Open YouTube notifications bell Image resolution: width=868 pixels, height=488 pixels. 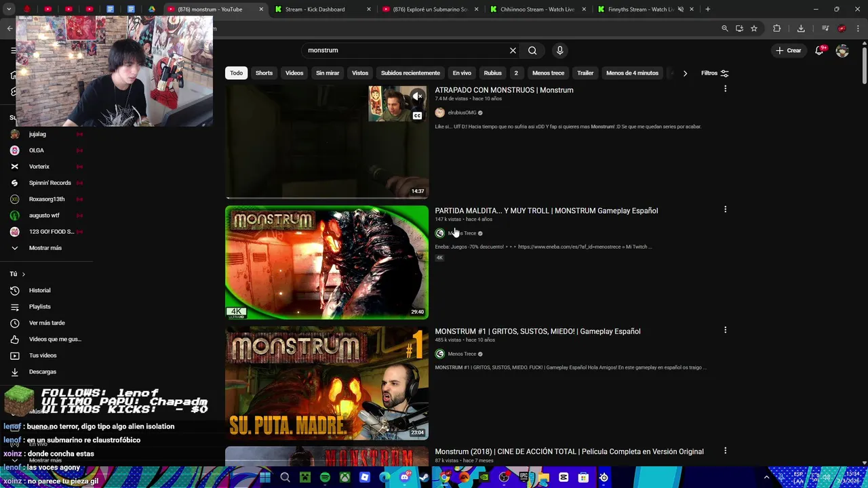click(x=819, y=50)
